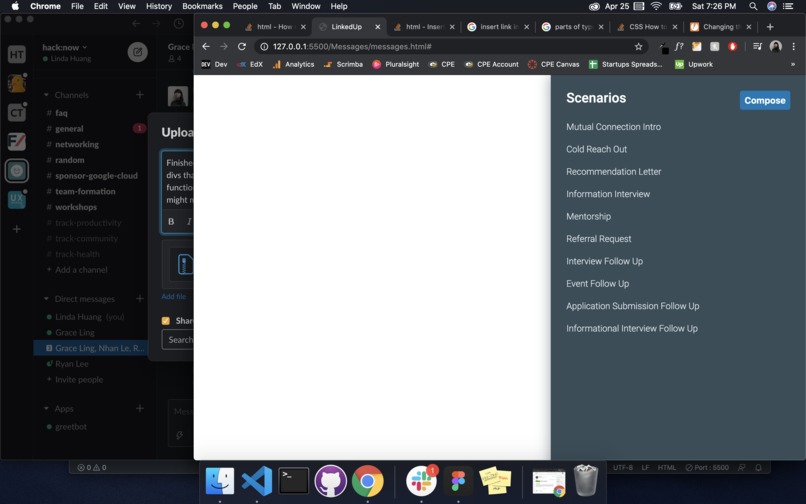Open hack:now workspace dropdown in Slack
Screen dimensions: 806x504
[65, 47]
